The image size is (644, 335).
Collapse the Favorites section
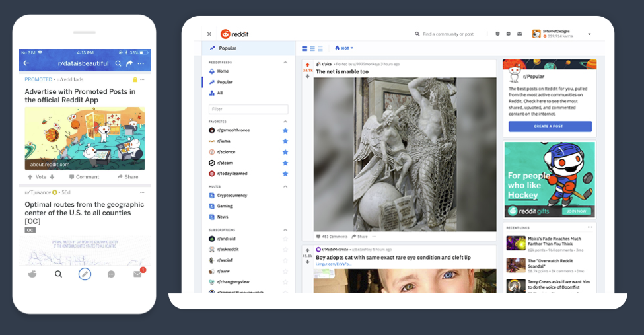pyautogui.click(x=285, y=122)
